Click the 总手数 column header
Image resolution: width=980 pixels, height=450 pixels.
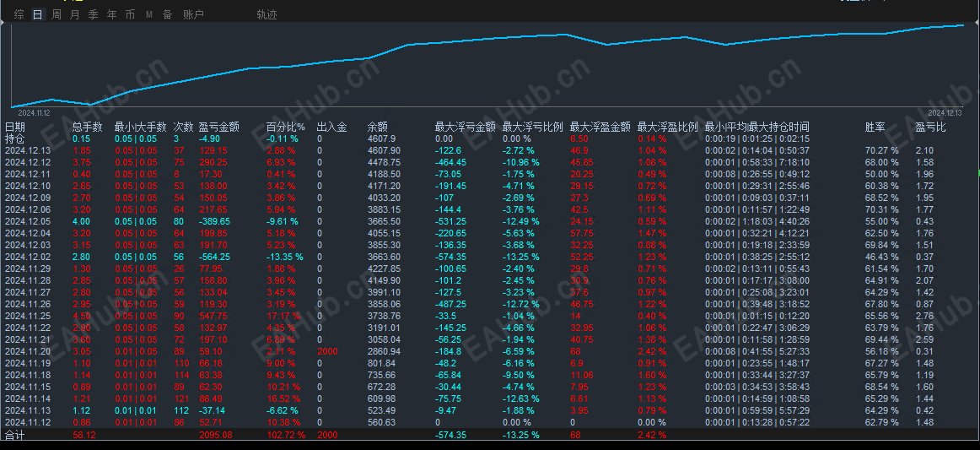(x=88, y=127)
